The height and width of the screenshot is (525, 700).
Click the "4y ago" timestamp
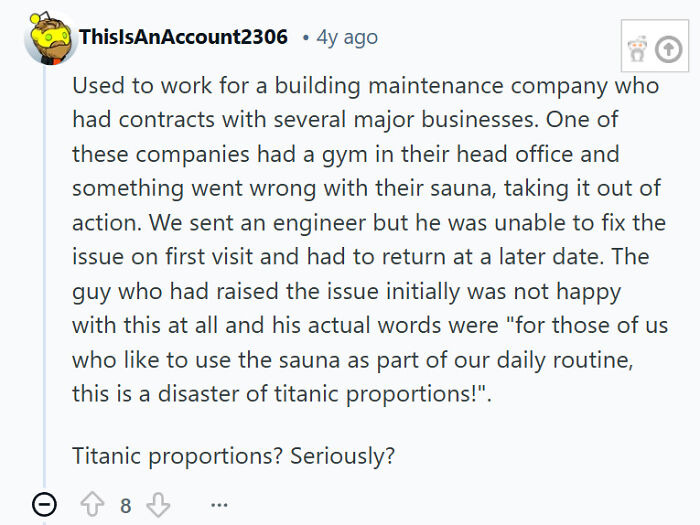347,37
